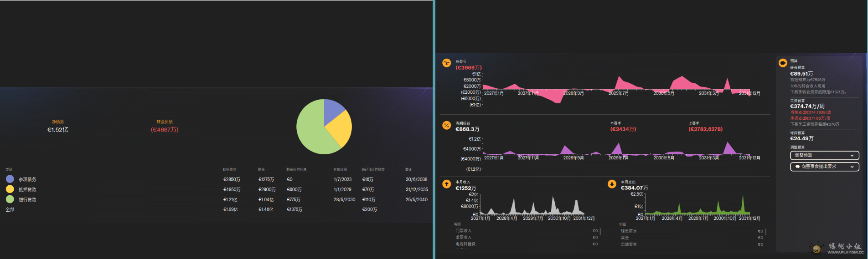Click the expenditure details list scrollbar
The width and height of the screenshot is (868, 259).
click(x=766, y=232)
